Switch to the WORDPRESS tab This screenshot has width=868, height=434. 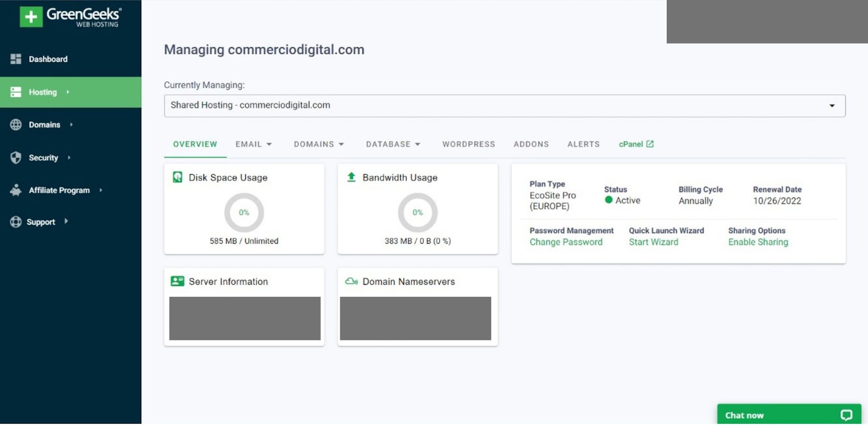[x=469, y=144]
